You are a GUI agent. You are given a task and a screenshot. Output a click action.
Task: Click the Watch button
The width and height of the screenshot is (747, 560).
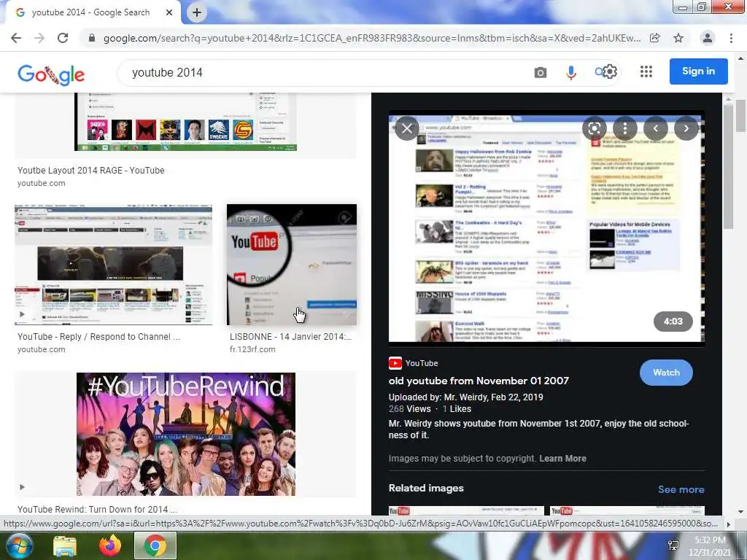pyautogui.click(x=666, y=373)
